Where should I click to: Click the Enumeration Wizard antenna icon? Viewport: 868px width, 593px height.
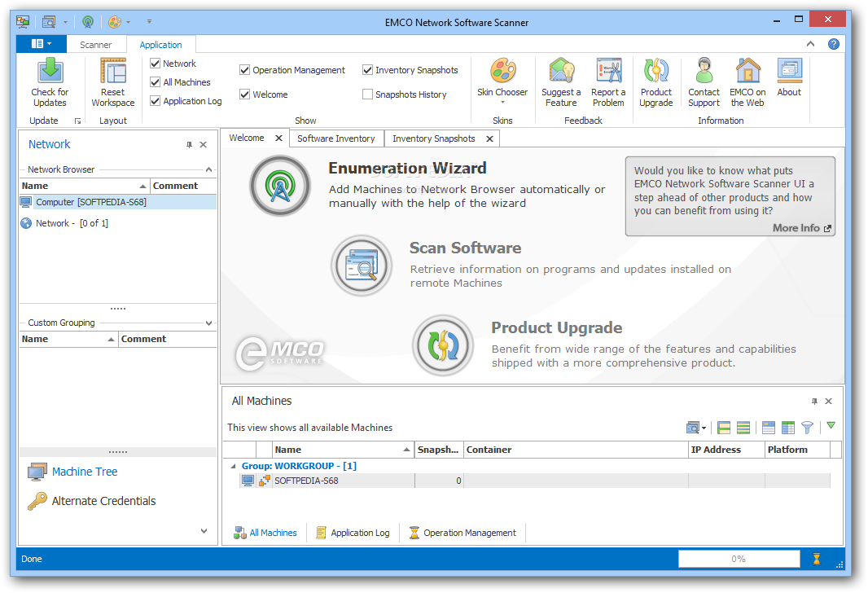pyautogui.click(x=280, y=186)
